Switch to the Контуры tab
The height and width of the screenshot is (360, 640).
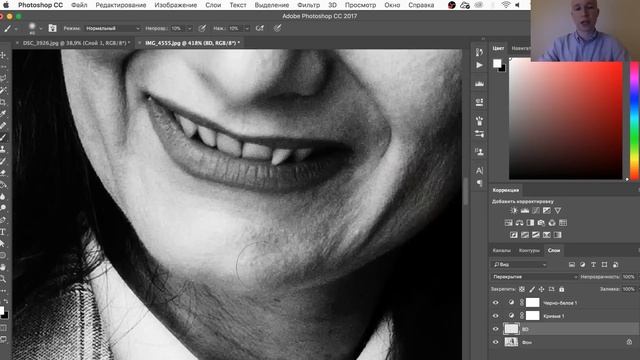click(x=529, y=250)
